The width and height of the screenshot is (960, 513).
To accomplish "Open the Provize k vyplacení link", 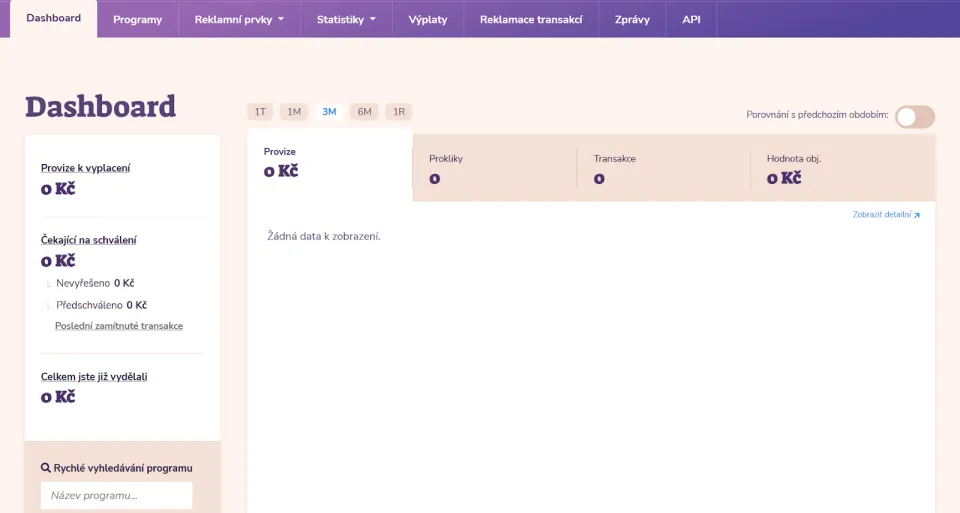I will 86,168.
